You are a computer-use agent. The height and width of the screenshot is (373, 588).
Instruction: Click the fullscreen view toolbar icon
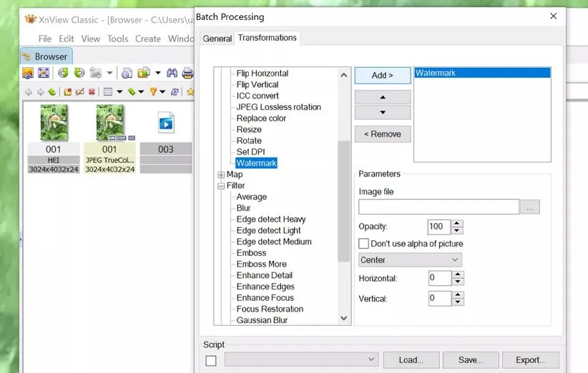(44, 73)
